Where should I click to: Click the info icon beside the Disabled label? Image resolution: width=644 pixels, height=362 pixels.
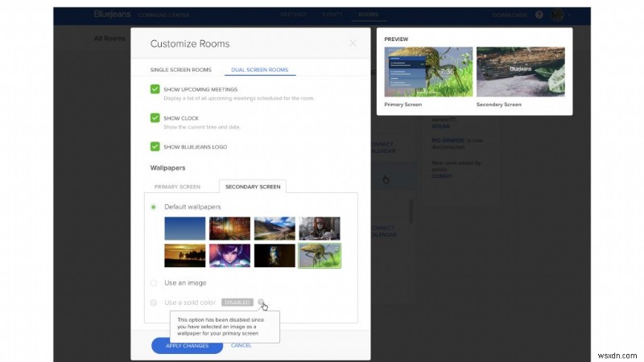pos(262,302)
